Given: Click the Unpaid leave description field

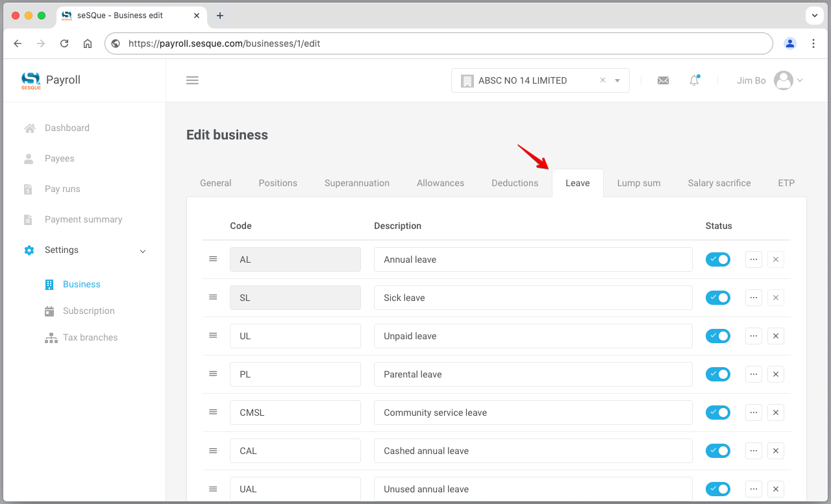Looking at the screenshot, I should (x=532, y=336).
